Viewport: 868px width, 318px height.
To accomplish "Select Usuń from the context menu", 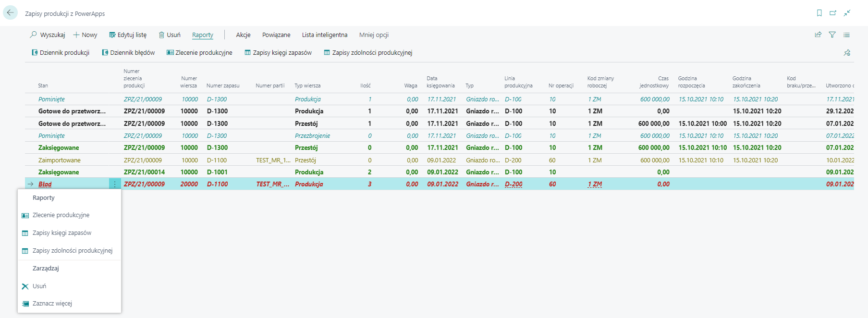I will point(39,286).
